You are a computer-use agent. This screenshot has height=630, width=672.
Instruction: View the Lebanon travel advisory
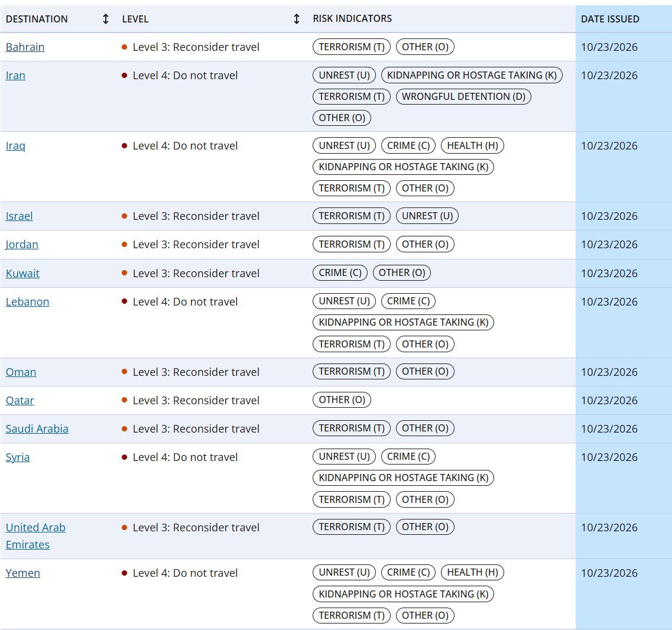27,302
